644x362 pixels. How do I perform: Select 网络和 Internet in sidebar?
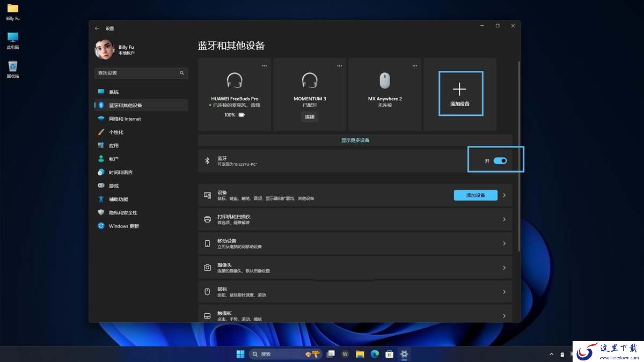coord(125,119)
